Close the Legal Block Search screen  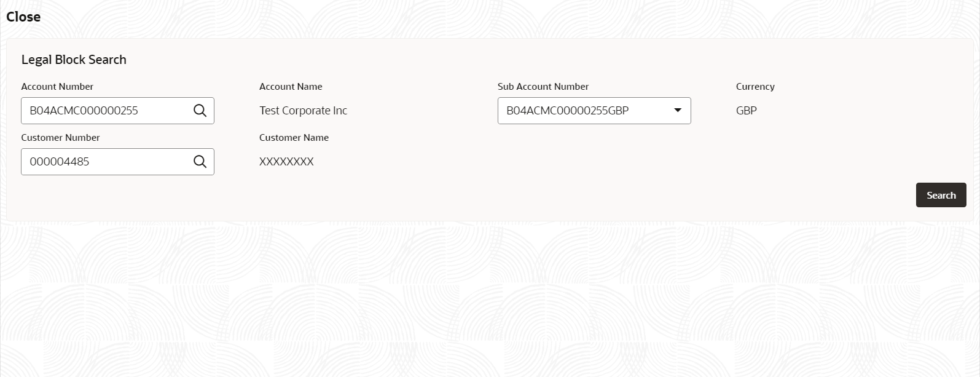point(23,17)
